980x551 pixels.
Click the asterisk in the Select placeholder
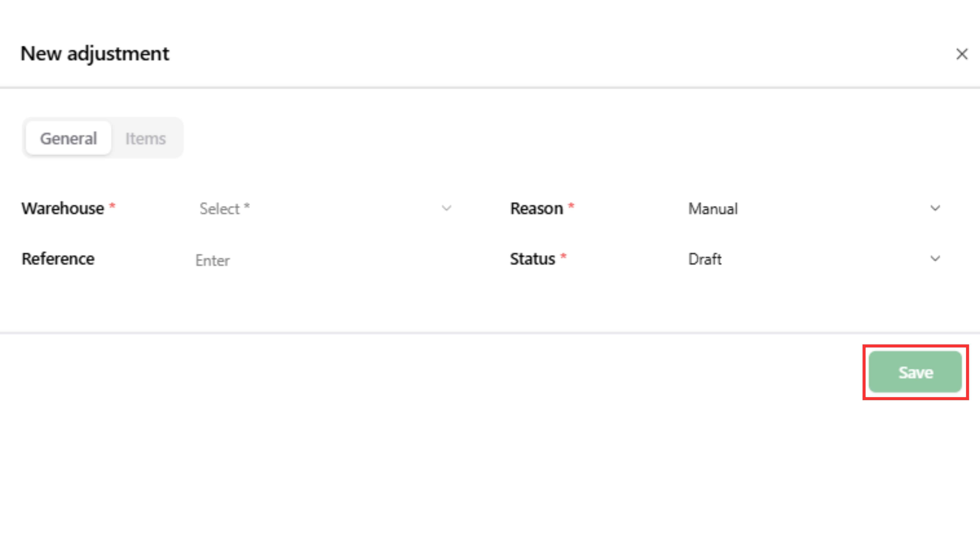tap(247, 207)
